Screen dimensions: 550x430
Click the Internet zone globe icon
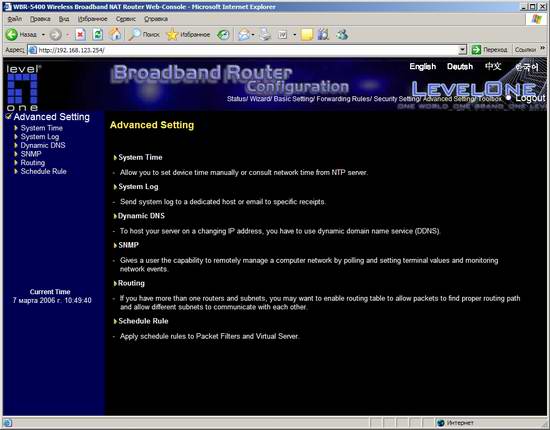[x=441, y=423]
